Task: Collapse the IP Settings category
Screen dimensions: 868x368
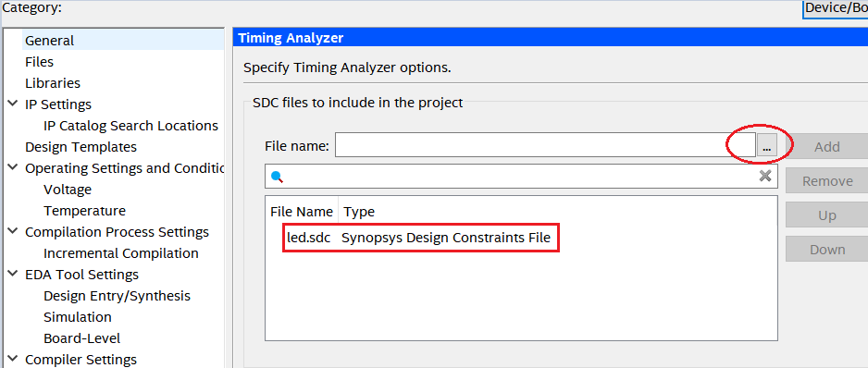Action: (13, 104)
